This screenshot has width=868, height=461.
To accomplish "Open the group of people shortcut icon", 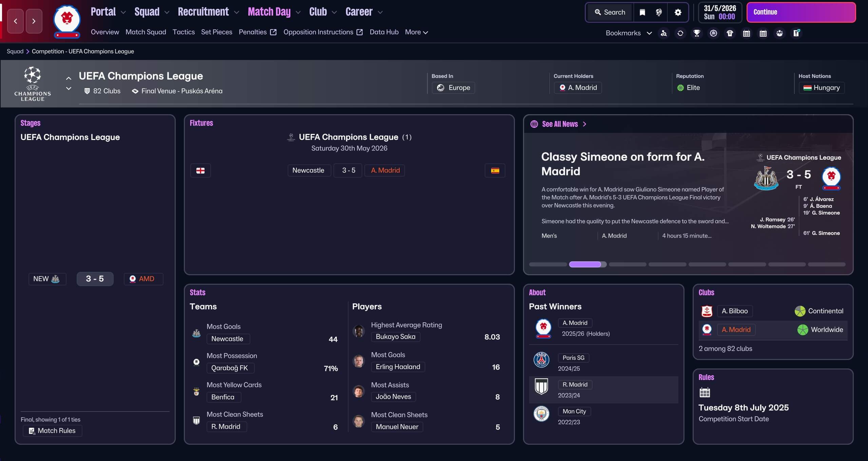I will 779,33.
